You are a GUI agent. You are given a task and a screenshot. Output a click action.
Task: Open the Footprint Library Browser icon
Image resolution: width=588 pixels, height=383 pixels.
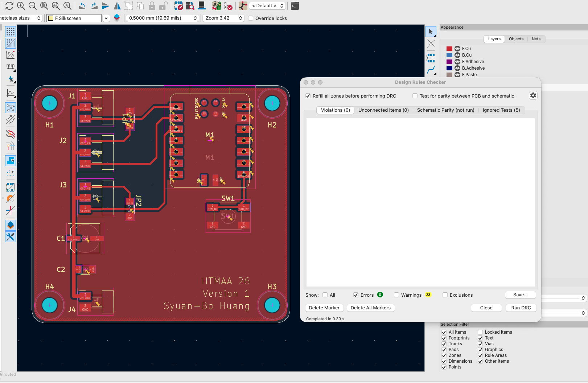(190, 6)
